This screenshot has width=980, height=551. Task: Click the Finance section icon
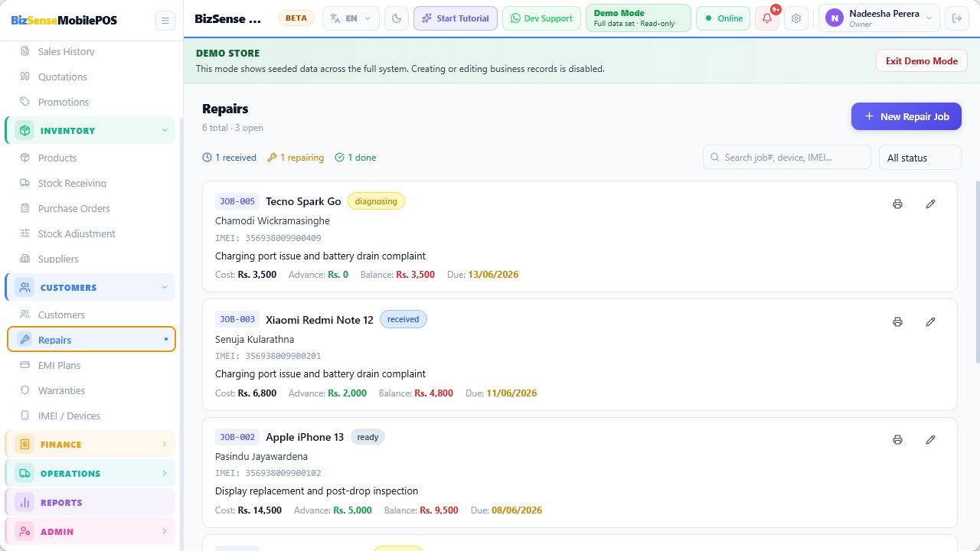pos(24,445)
